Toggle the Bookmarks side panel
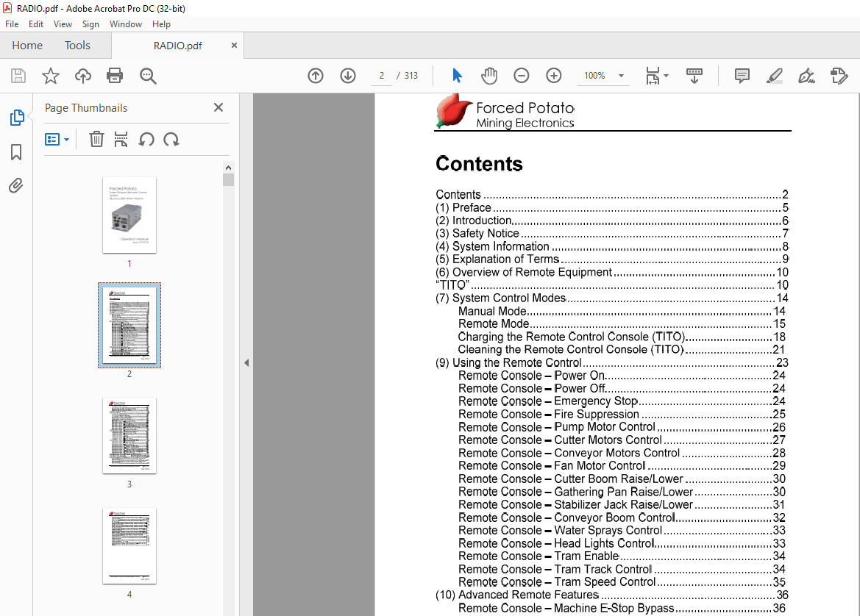 tap(16, 152)
